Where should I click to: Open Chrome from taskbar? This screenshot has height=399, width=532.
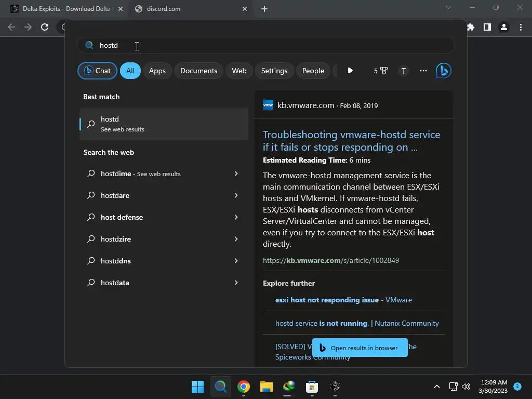click(244, 387)
